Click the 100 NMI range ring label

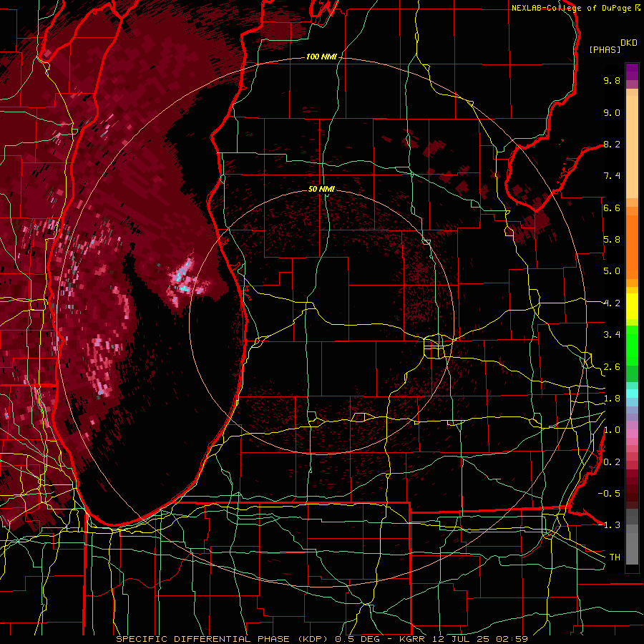(x=321, y=57)
